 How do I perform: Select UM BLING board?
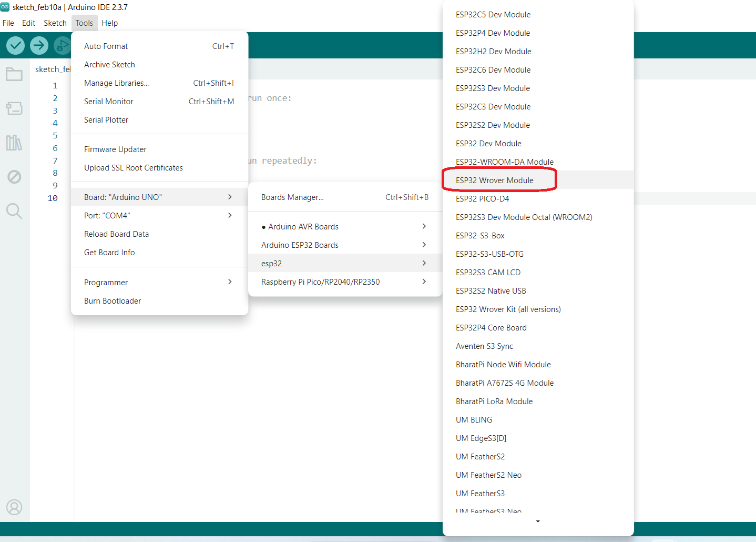(x=538, y=420)
